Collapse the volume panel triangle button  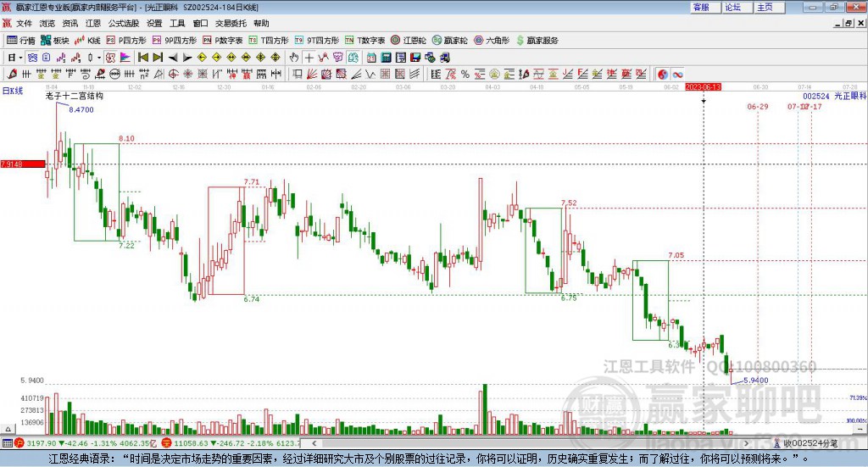[8, 429]
